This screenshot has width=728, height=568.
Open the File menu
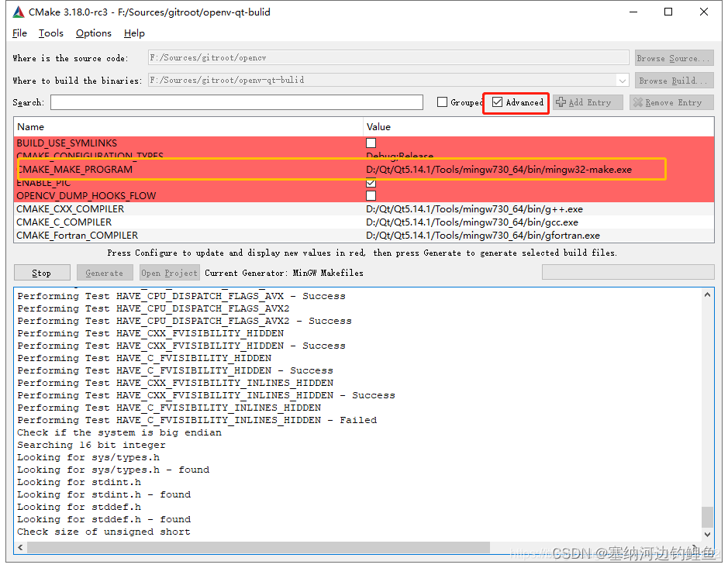point(19,33)
